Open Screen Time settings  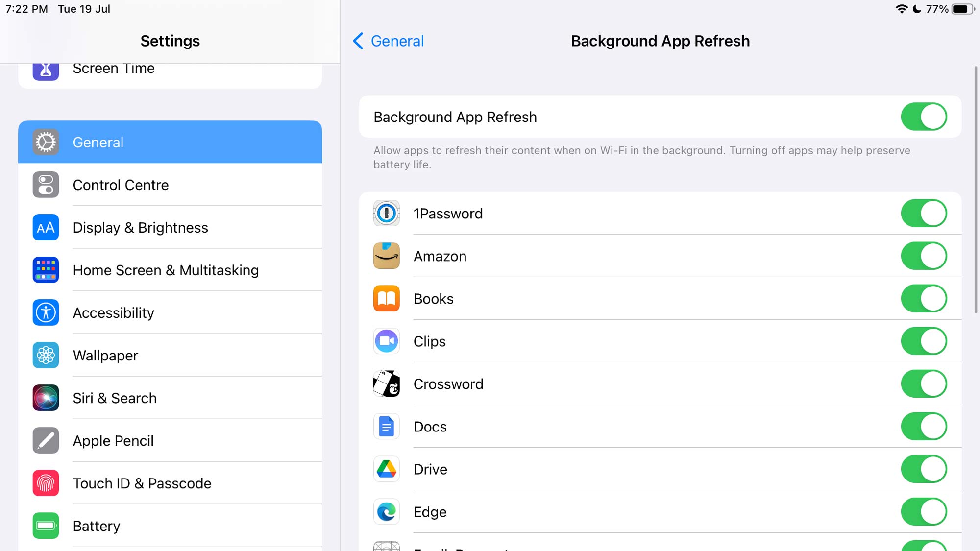(x=170, y=76)
